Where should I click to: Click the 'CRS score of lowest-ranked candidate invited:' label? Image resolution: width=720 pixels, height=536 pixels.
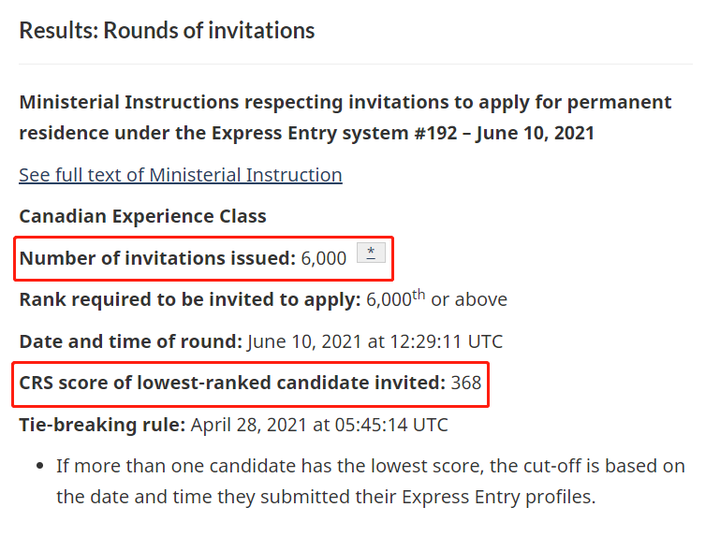[x=232, y=383]
